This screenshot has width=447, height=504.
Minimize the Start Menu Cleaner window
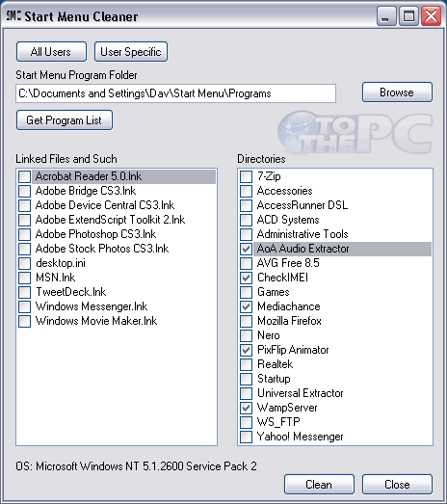pyautogui.click(x=386, y=15)
